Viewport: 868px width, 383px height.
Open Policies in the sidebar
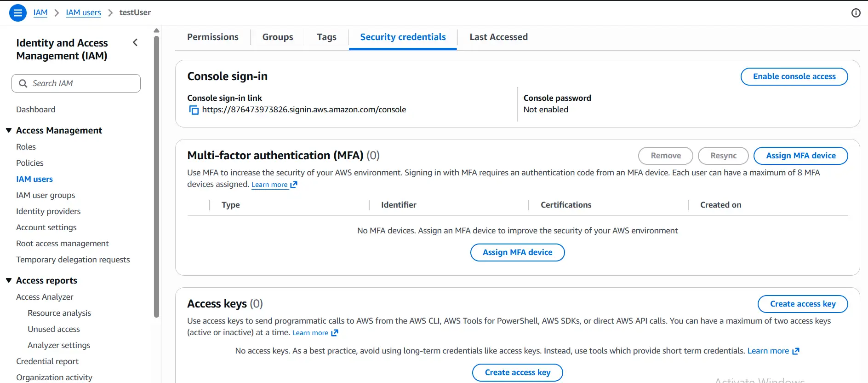30,163
